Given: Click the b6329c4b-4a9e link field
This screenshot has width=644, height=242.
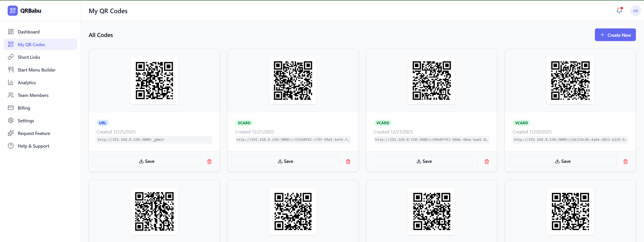Looking at the screenshot, I should pyautogui.click(x=570, y=140).
